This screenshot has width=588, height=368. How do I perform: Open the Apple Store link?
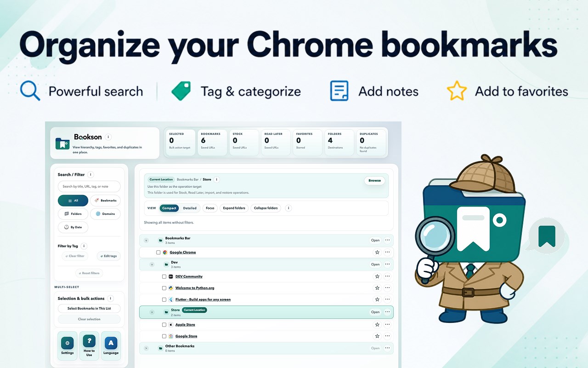pos(185,325)
